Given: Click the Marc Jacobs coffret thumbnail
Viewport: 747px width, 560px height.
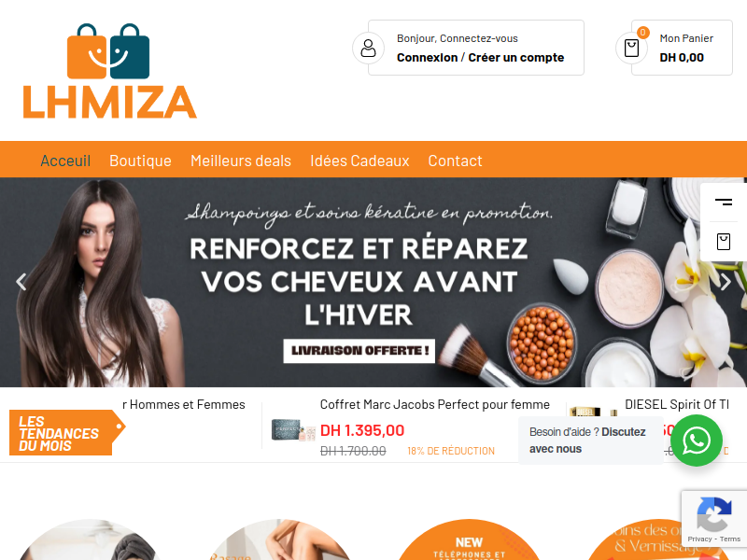Looking at the screenshot, I should click(x=293, y=430).
